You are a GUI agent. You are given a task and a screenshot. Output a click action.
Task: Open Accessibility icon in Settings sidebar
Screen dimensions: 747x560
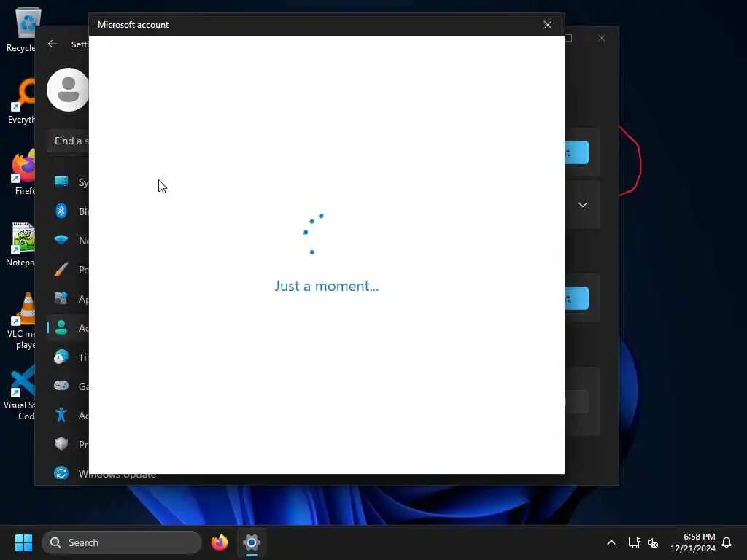pyautogui.click(x=61, y=415)
